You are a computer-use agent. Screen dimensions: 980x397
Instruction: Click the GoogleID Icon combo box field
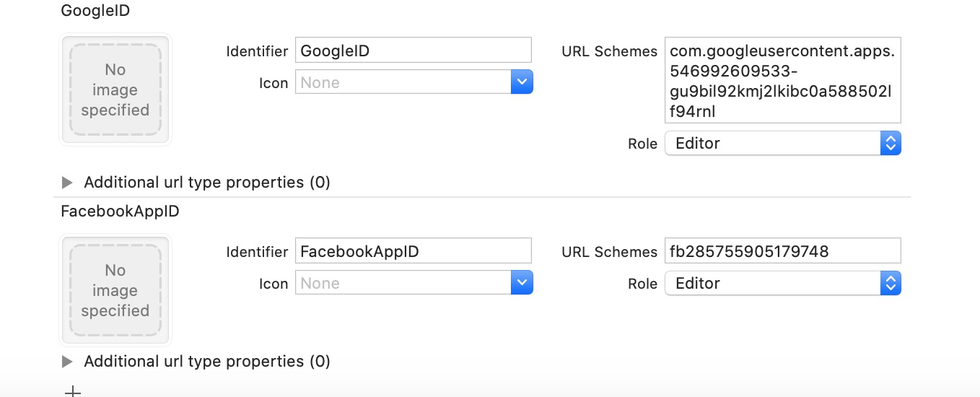click(x=403, y=82)
